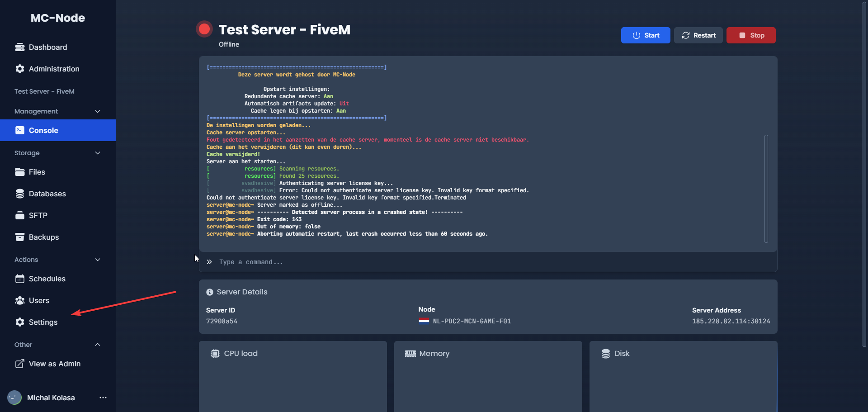Click the node name NL-PDC2-MCN-GAME-F01

pyautogui.click(x=472, y=321)
